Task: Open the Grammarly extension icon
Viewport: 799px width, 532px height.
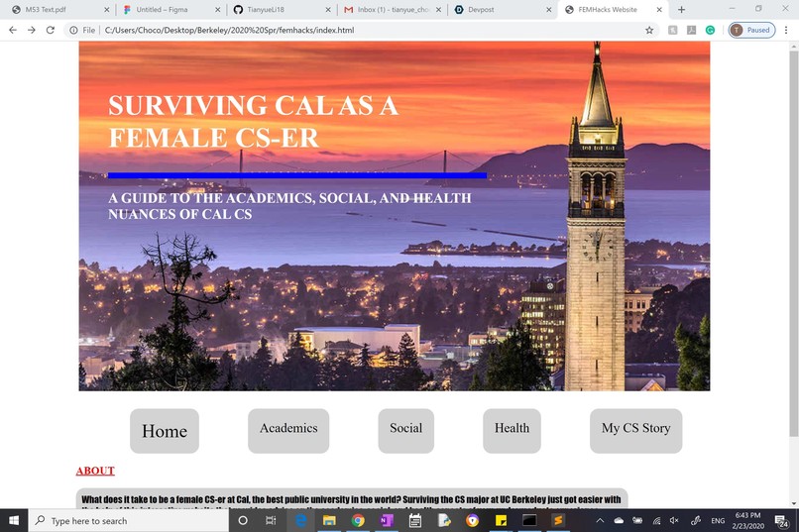Action: 710,30
